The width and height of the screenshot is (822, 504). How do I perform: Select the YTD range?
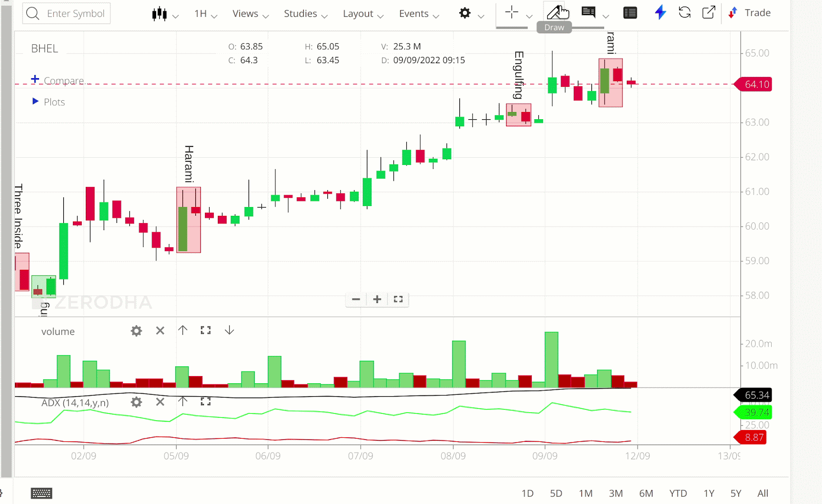click(678, 493)
